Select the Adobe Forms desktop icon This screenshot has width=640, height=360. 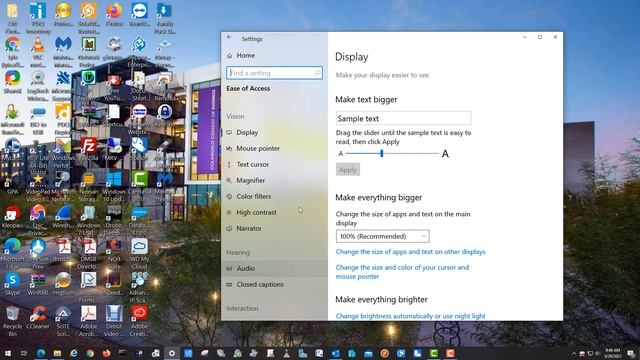pos(89,288)
